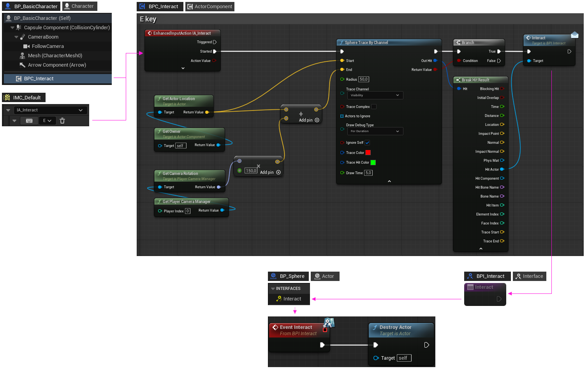
Task: Switch to the BPC_Interact tab
Action: [x=160, y=7]
